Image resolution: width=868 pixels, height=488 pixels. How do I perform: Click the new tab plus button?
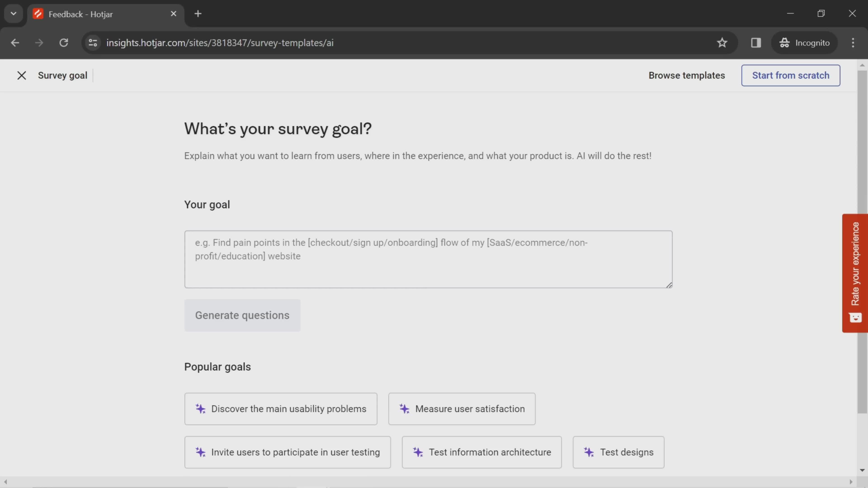click(x=198, y=13)
